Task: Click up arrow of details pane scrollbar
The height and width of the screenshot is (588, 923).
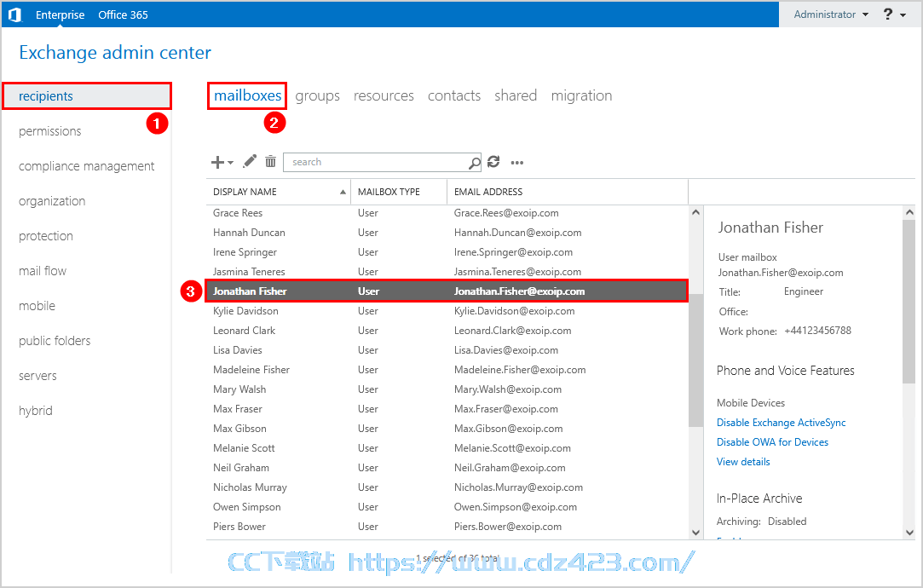Action: coord(909,212)
